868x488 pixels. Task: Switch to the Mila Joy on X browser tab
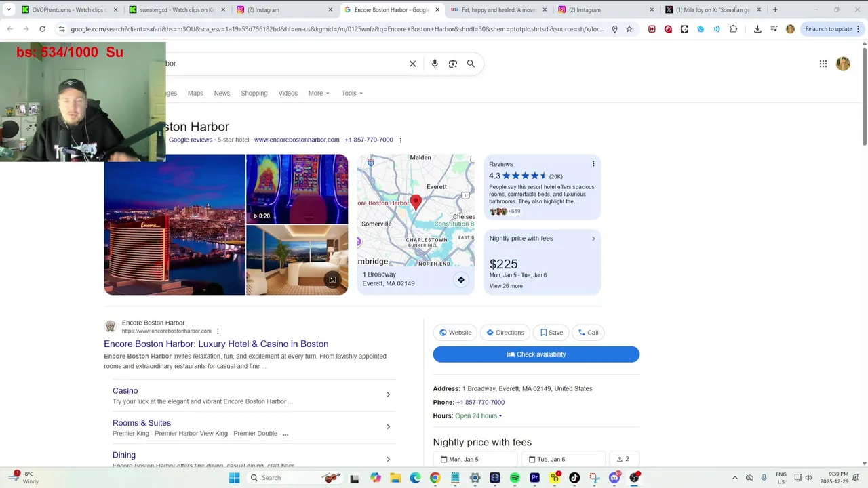[x=712, y=9]
